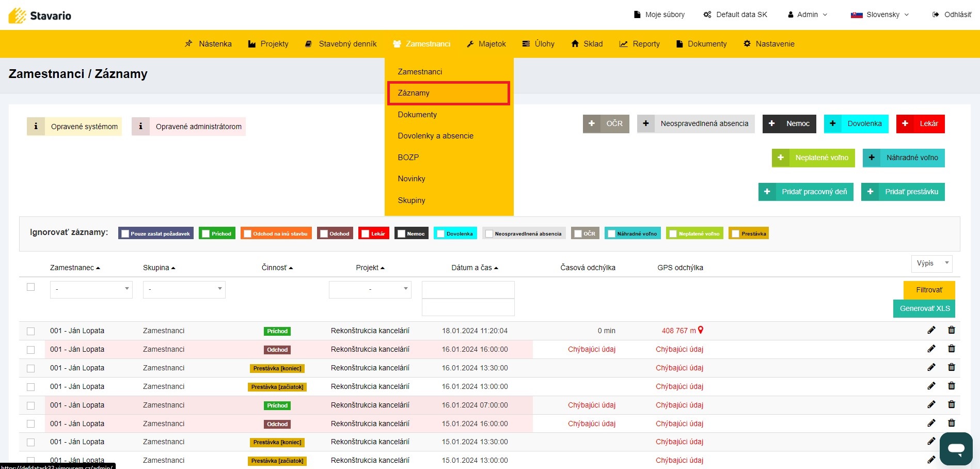Click the plus icon on OČR button
980x469 pixels.
pyautogui.click(x=592, y=123)
